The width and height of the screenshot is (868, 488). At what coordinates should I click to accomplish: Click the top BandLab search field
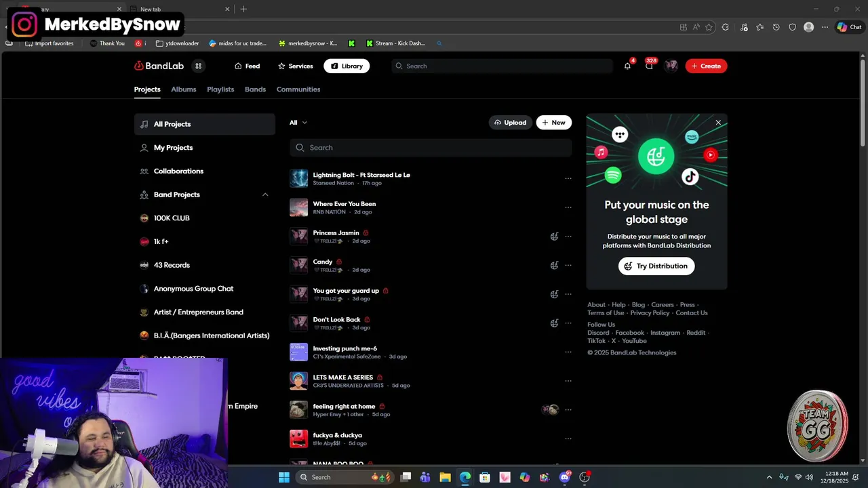point(502,66)
